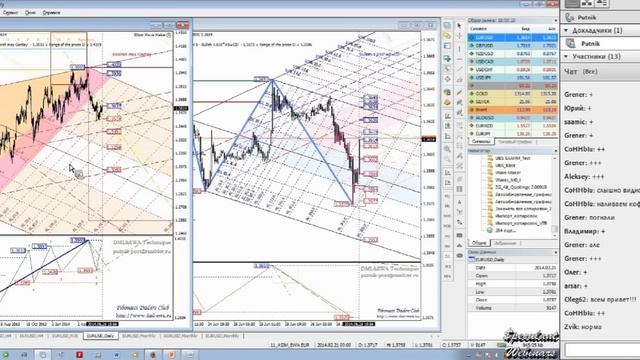Open the Справка menu

click(51, 13)
